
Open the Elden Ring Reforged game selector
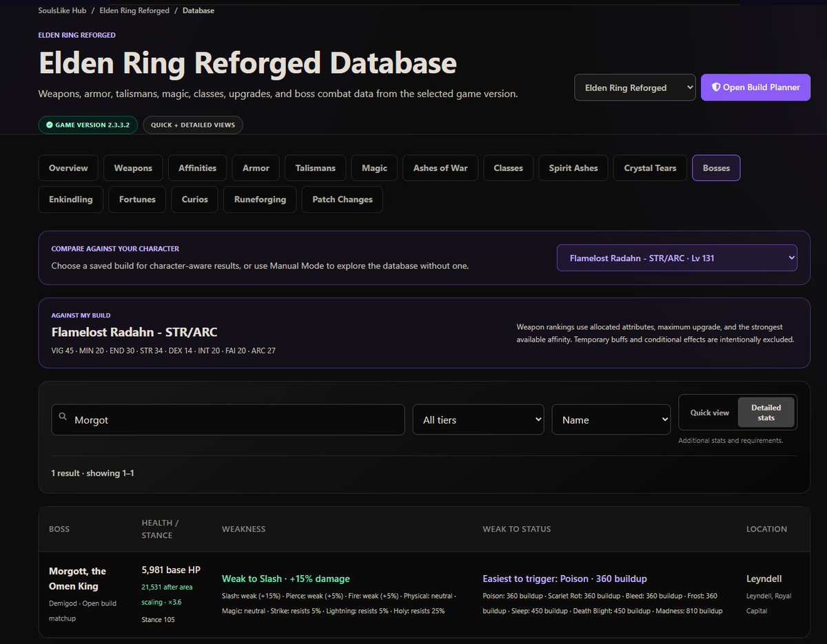(635, 87)
